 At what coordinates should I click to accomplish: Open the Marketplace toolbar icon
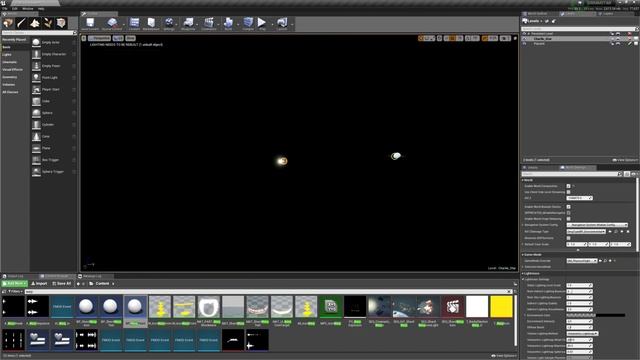[151, 24]
